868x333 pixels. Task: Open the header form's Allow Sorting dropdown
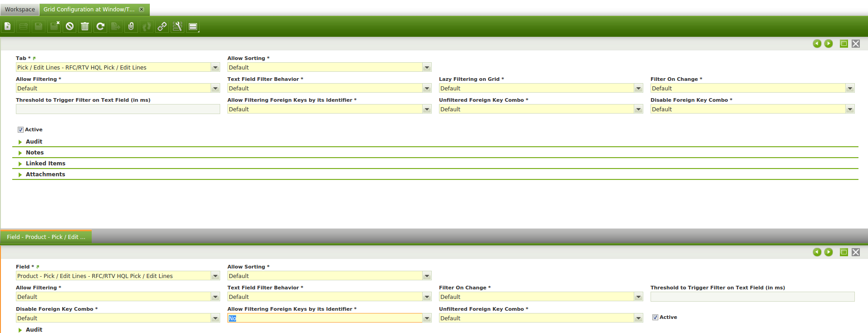(427, 67)
